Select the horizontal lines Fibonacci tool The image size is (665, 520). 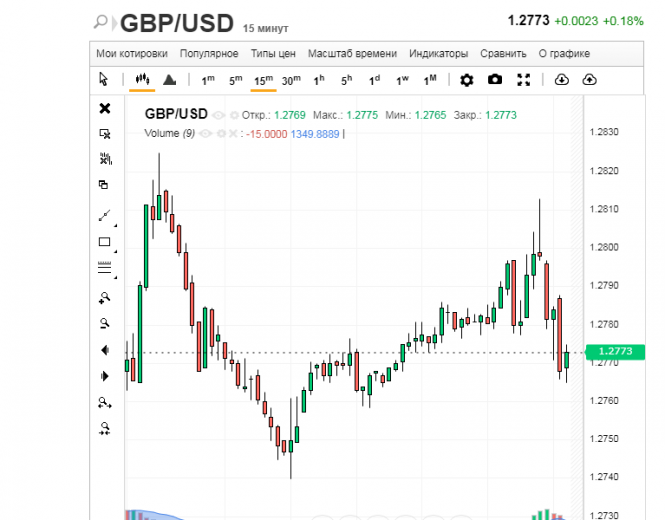[104, 267]
